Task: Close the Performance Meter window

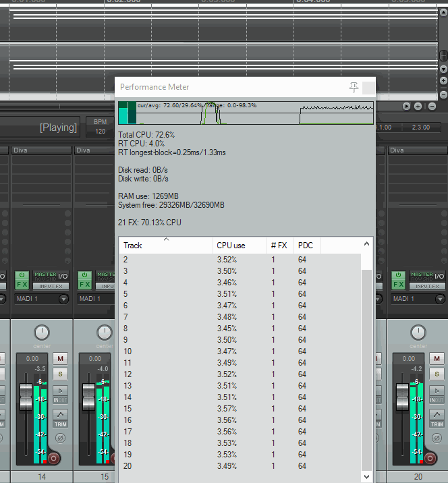Action: pos(368,88)
